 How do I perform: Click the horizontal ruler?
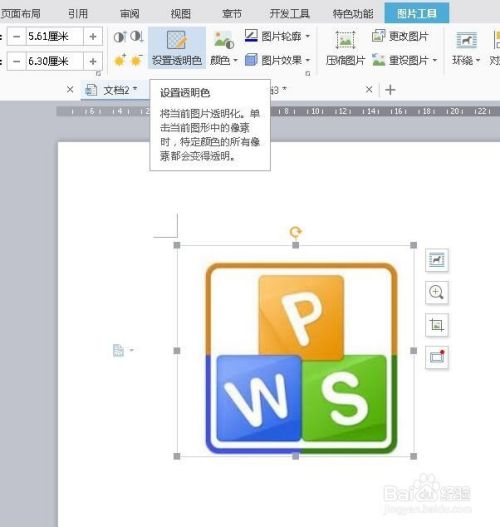[278, 111]
